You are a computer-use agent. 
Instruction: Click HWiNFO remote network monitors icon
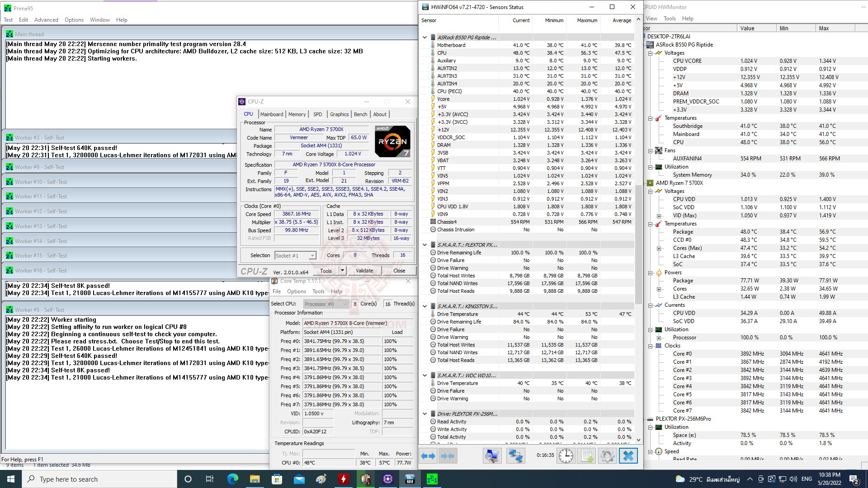point(515,456)
